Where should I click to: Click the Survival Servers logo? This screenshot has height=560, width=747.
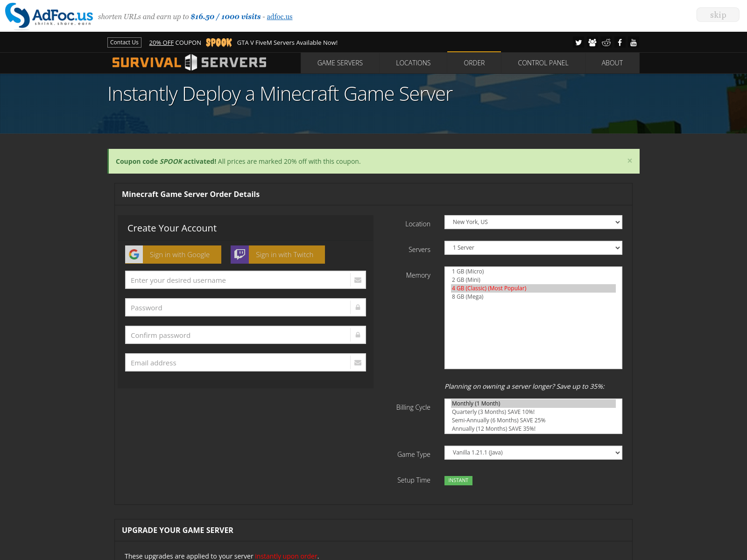189,63
